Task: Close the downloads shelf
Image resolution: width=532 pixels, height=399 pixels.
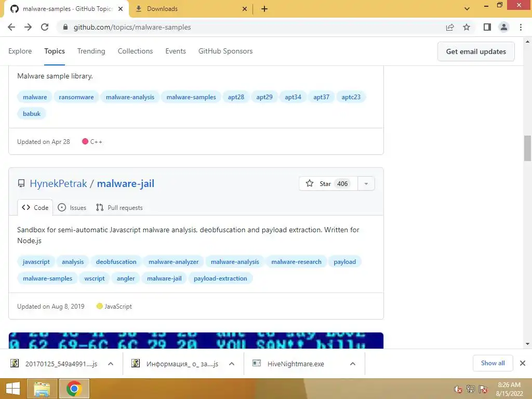Action: point(523,363)
